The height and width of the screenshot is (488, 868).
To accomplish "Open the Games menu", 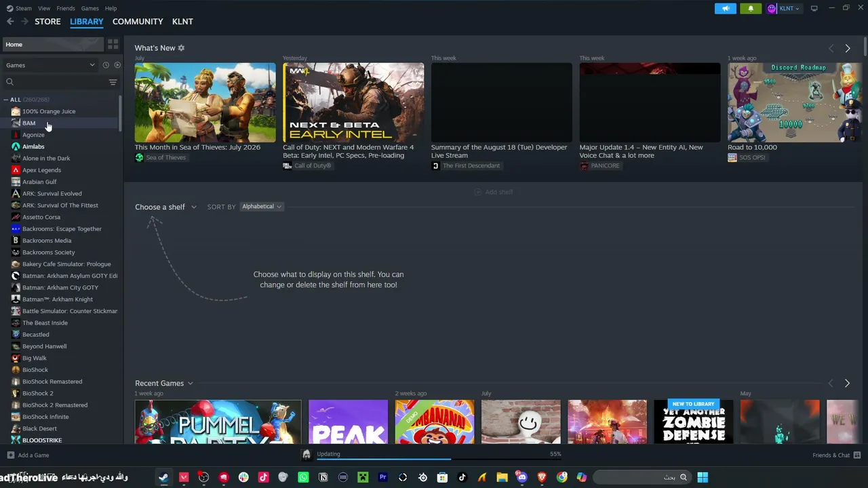I will click(90, 8).
